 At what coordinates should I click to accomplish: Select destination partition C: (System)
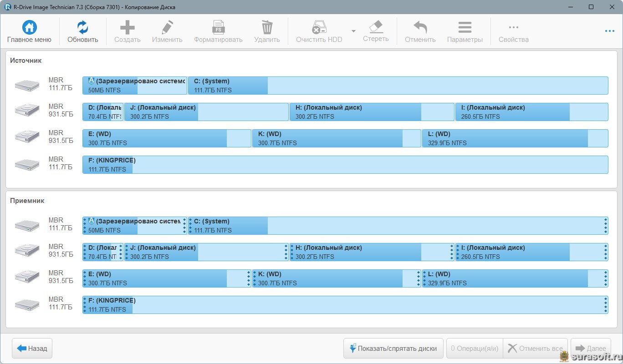398,226
